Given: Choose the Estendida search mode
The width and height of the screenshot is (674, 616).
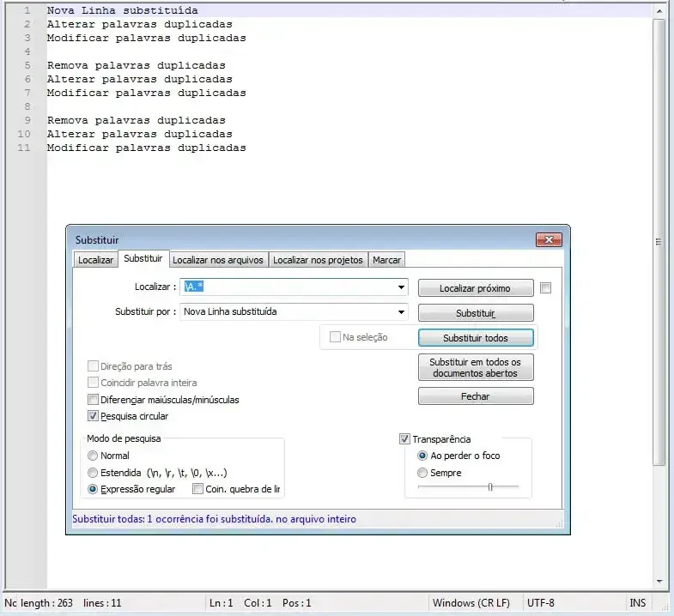Looking at the screenshot, I should point(94,473).
